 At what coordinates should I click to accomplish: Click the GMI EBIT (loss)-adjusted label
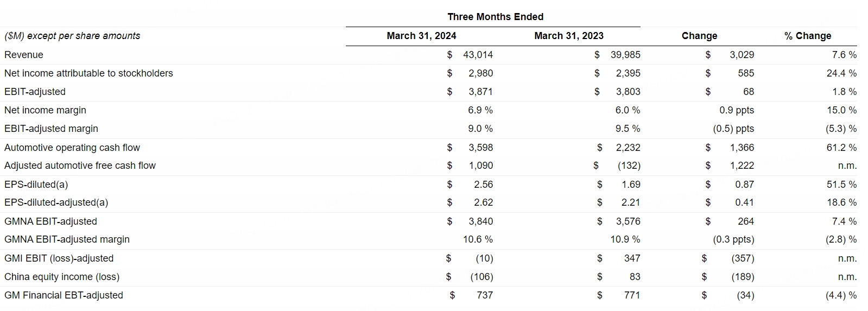coord(59,258)
